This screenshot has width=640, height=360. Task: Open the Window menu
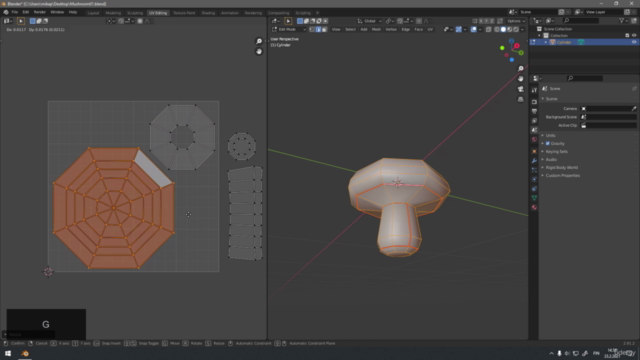pos(57,12)
